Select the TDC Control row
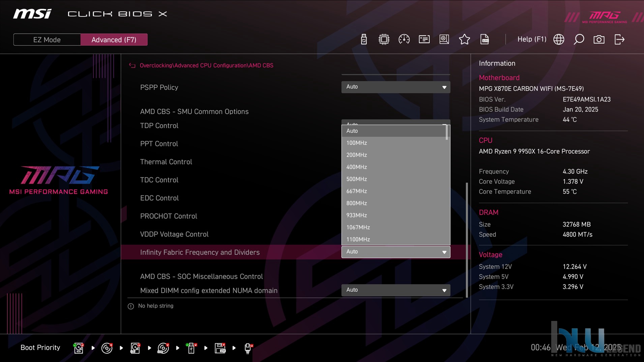 point(159,180)
